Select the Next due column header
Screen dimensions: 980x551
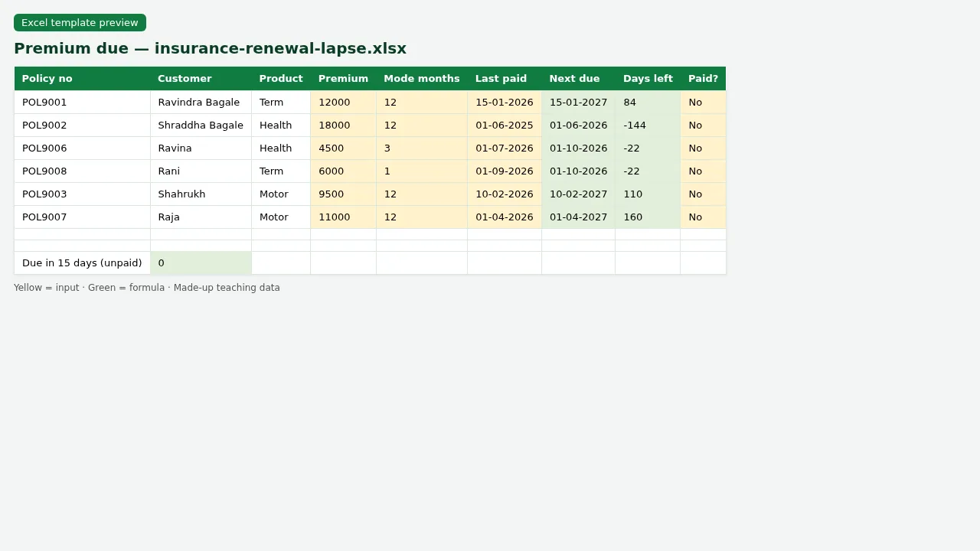point(578,79)
